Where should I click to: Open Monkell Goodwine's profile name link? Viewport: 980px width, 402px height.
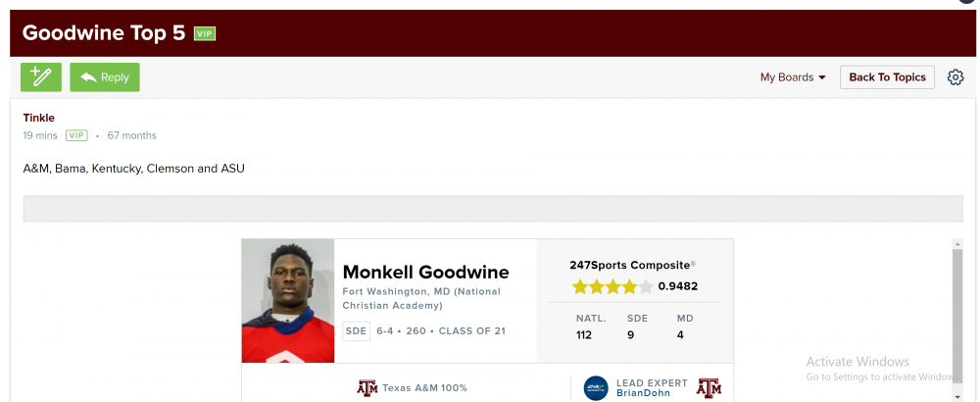point(425,272)
